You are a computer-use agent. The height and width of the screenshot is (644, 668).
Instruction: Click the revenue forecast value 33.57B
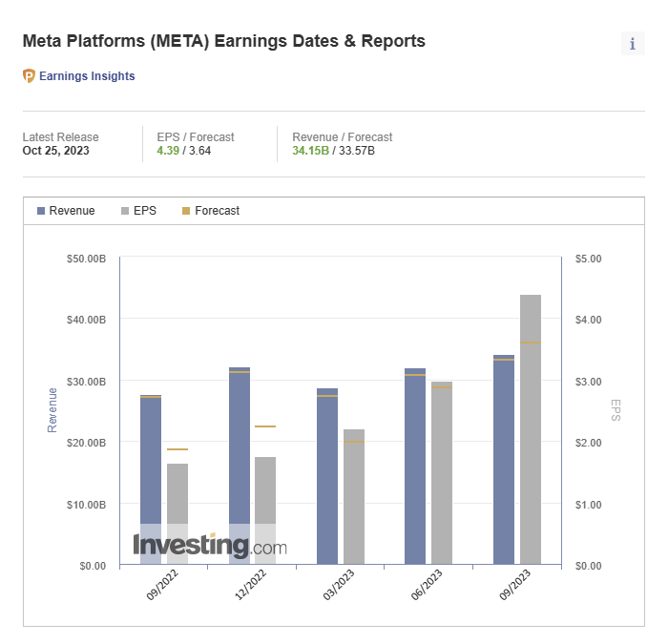(357, 151)
